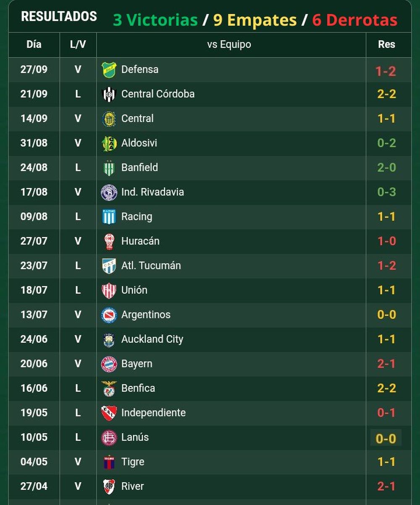Click the Banfield green striped crest
Screen dimensions: 420x505
tap(109, 168)
